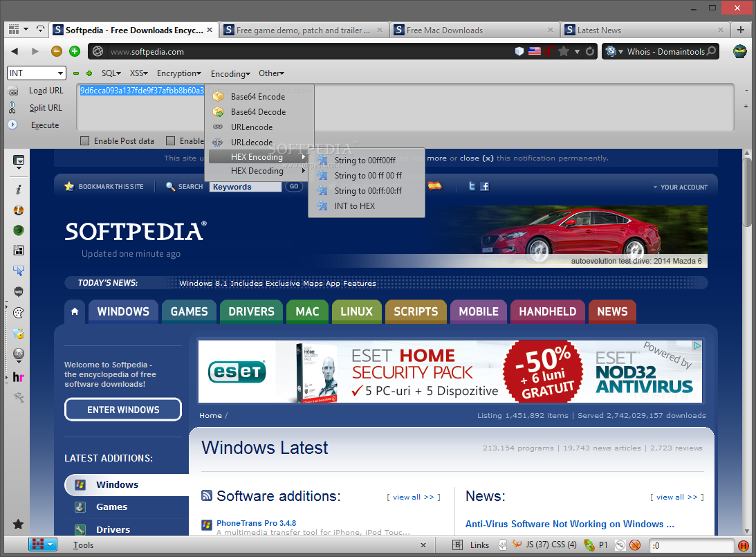756x557 pixels.
Task: Toggle Enable Post data checkbox
Action: [85, 141]
